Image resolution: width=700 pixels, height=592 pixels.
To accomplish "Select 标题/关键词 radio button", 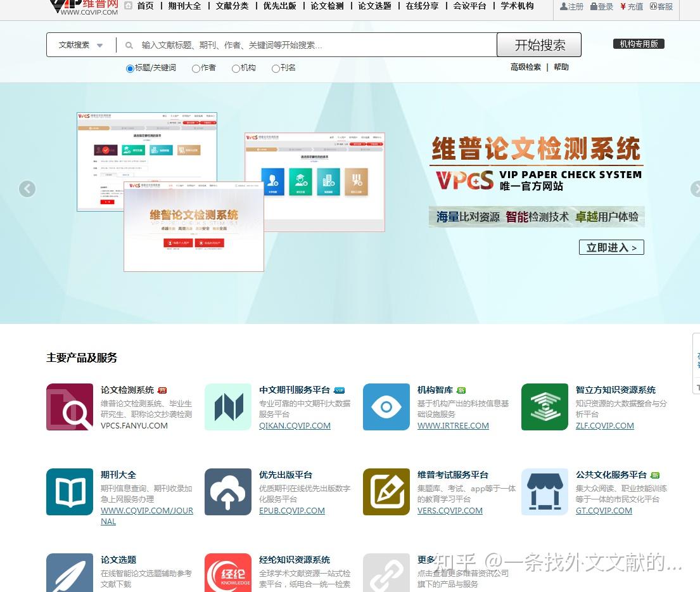I will [x=130, y=68].
